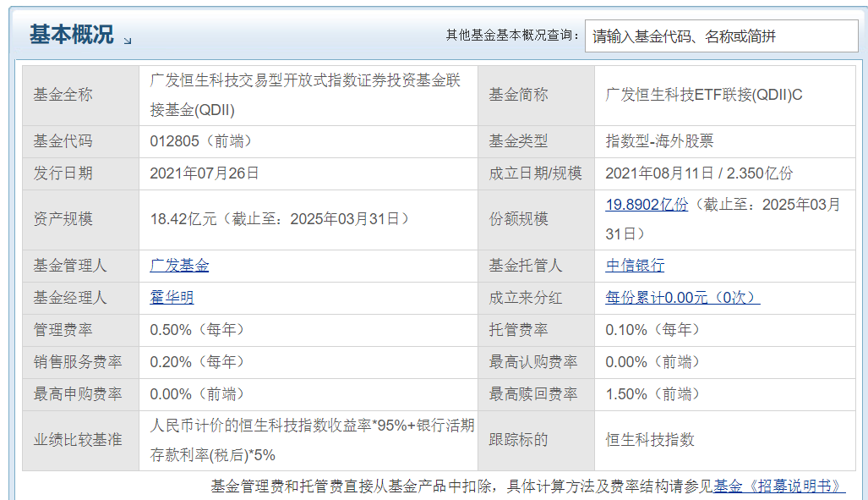Select value 2021年08月11日 / 2.350亿份
This screenshot has height=500, width=868.
699,173
